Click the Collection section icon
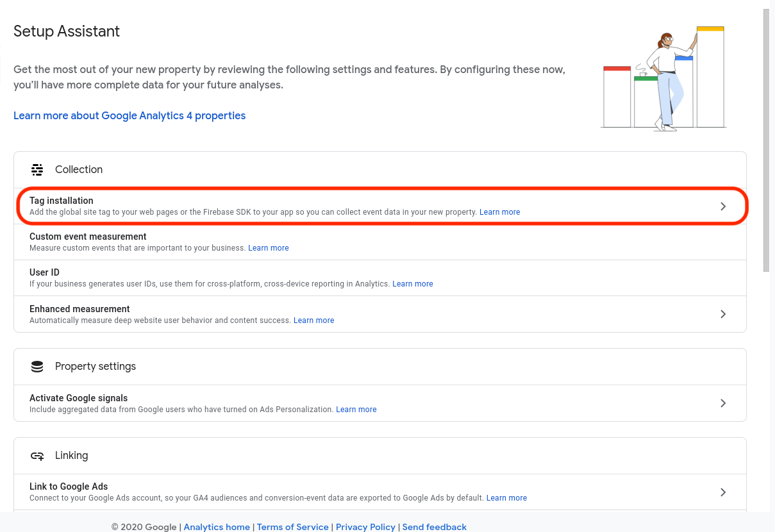This screenshot has height=532, width=775. pos(37,170)
